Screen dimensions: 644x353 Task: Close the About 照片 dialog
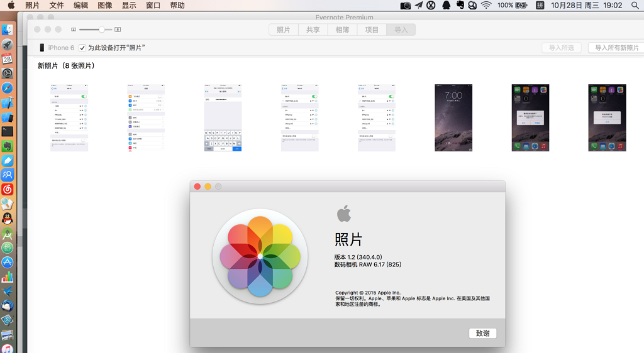197,187
